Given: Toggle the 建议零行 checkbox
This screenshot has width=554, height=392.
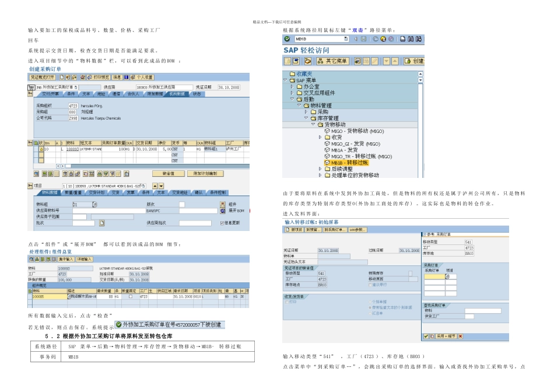Looking at the screenshot, I should [x=370, y=285].
